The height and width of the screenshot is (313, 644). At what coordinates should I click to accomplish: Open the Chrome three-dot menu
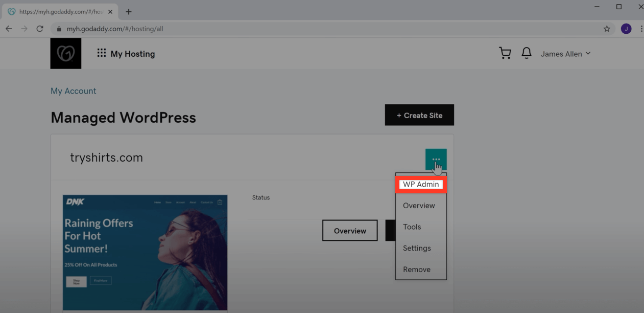[641, 29]
